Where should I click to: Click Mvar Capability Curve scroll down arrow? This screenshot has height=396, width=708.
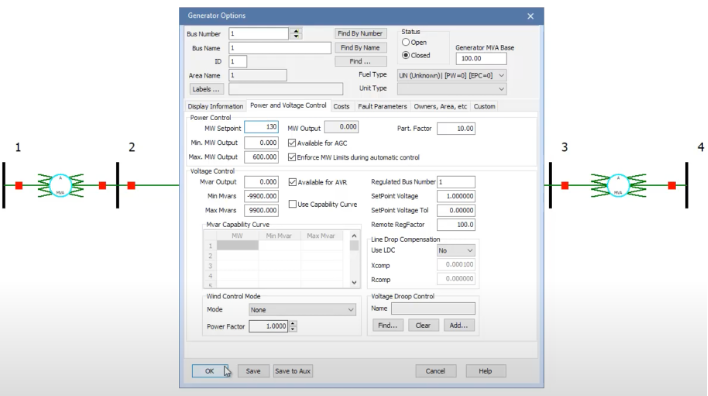[x=354, y=283]
